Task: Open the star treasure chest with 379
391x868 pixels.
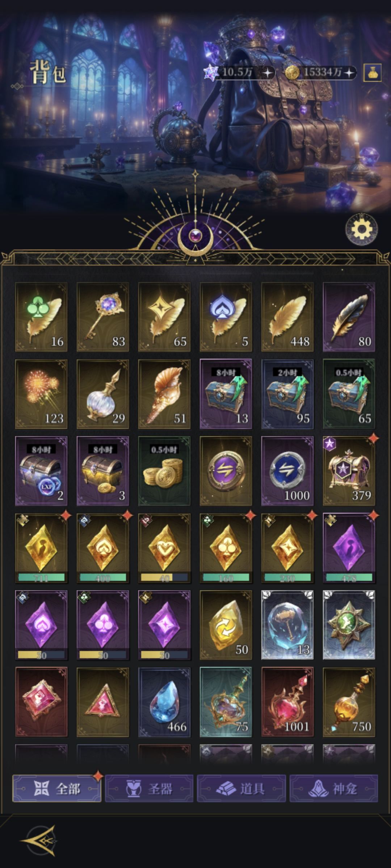Action: pos(349,471)
